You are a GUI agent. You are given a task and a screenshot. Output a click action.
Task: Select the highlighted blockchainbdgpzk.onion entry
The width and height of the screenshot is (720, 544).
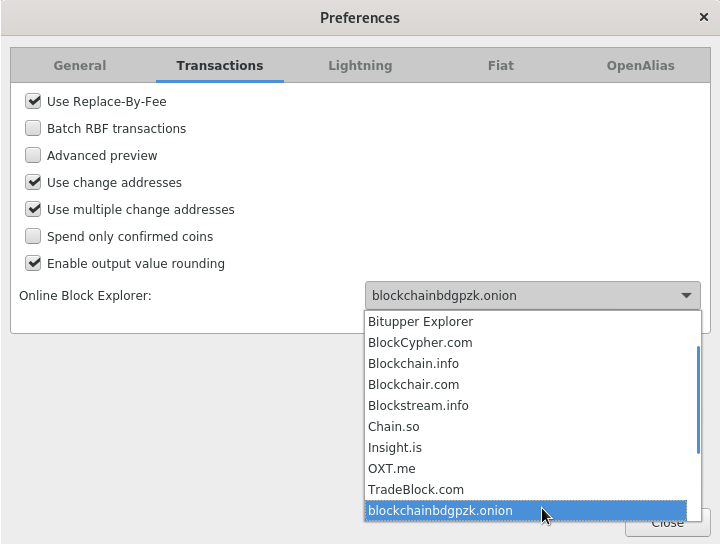(x=440, y=511)
